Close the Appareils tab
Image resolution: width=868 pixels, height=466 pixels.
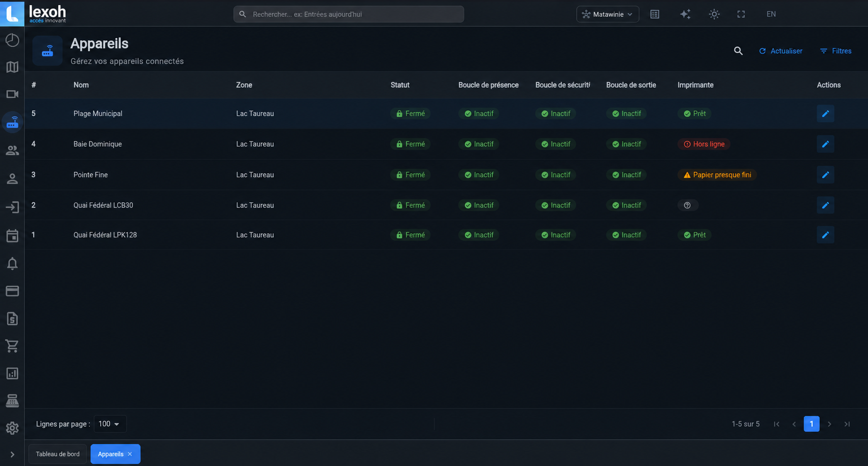(x=130, y=454)
